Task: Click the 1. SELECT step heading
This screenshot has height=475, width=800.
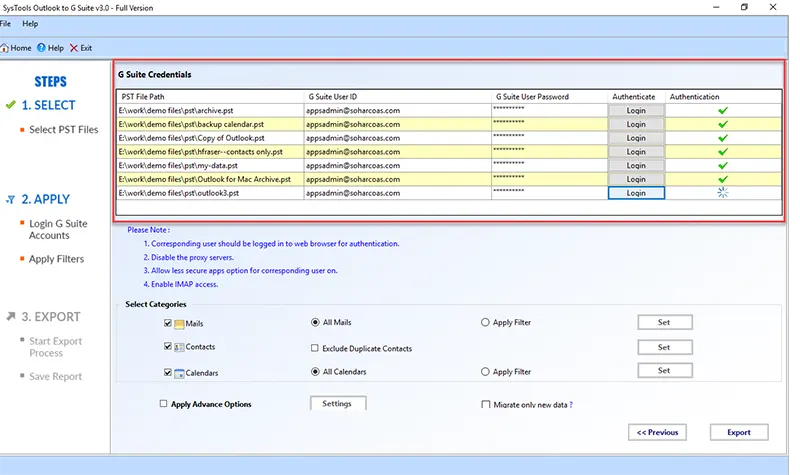Action: click(x=48, y=106)
